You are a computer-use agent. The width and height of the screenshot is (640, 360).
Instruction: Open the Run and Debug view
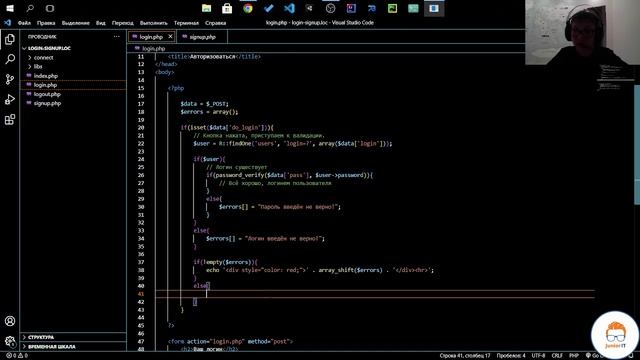(10, 99)
